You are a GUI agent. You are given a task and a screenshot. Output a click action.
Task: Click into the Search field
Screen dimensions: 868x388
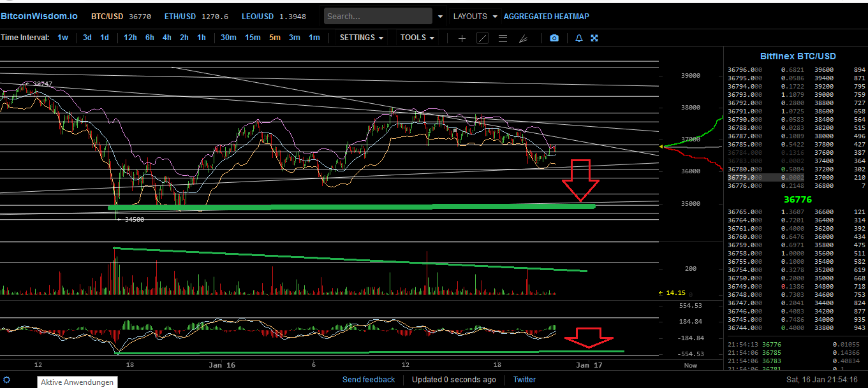click(x=379, y=17)
